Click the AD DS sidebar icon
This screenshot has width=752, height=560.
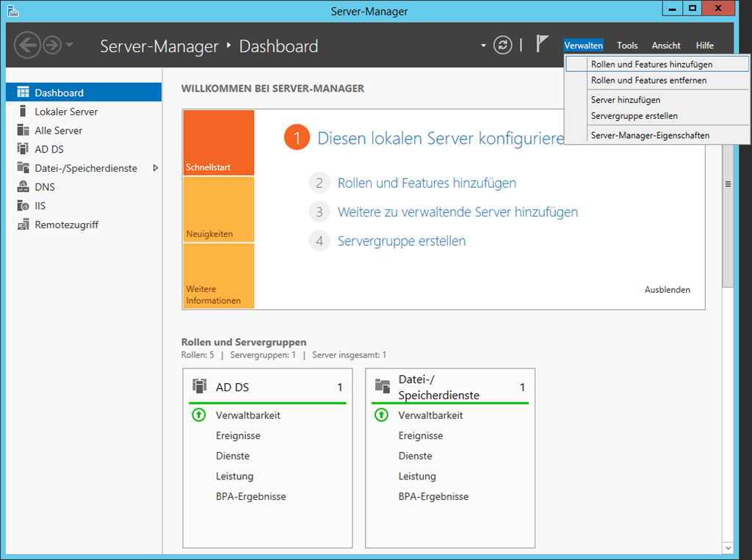click(x=23, y=149)
